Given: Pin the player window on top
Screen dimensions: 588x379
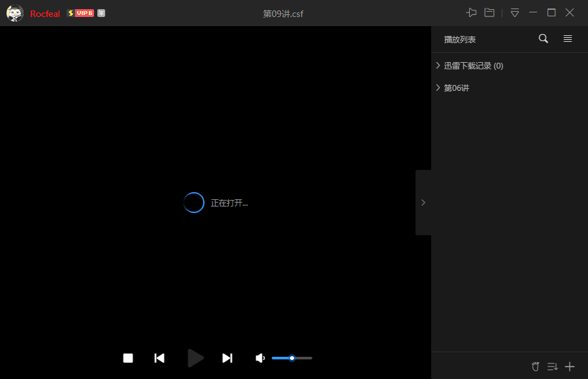Looking at the screenshot, I should tap(471, 12).
